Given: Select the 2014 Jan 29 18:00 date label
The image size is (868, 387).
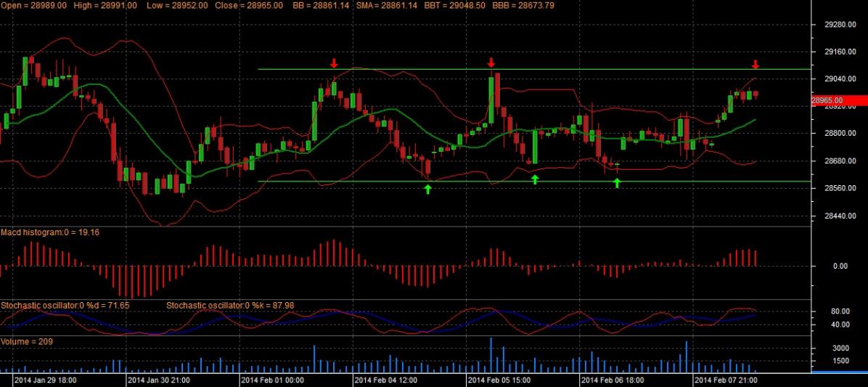Looking at the screenshot, I should tap(46, 381).
